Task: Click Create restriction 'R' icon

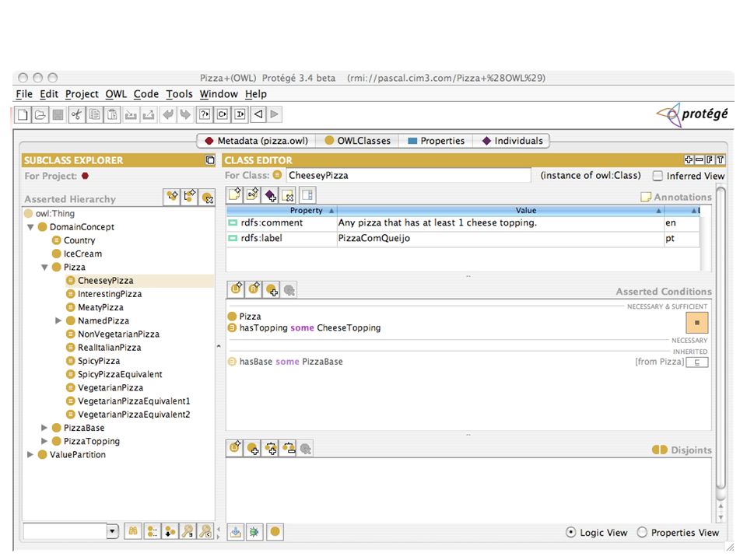Action: [254, 289]
